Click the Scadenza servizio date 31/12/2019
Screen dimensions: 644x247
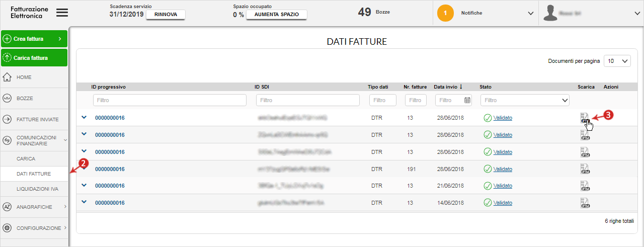pyautogui.click(x=126, y=15)
